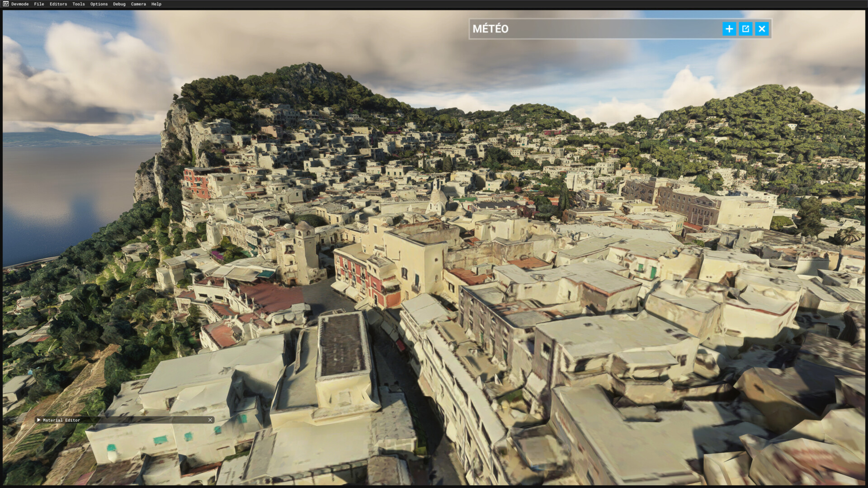Open the File menu

tap(39, 4)
